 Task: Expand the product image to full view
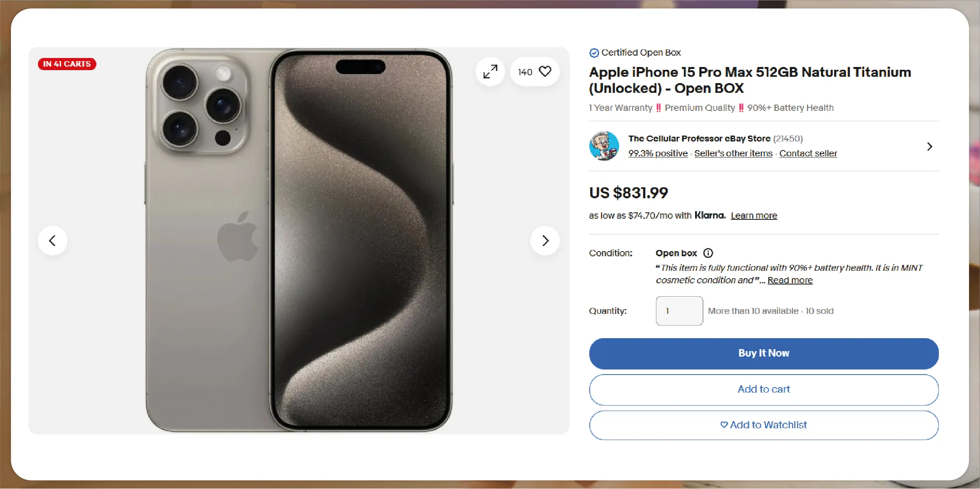[x=490, y=72]
